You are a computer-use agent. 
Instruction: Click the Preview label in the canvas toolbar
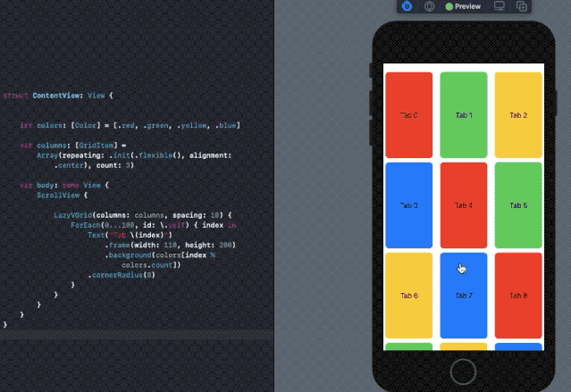click(x=467, y=6)
